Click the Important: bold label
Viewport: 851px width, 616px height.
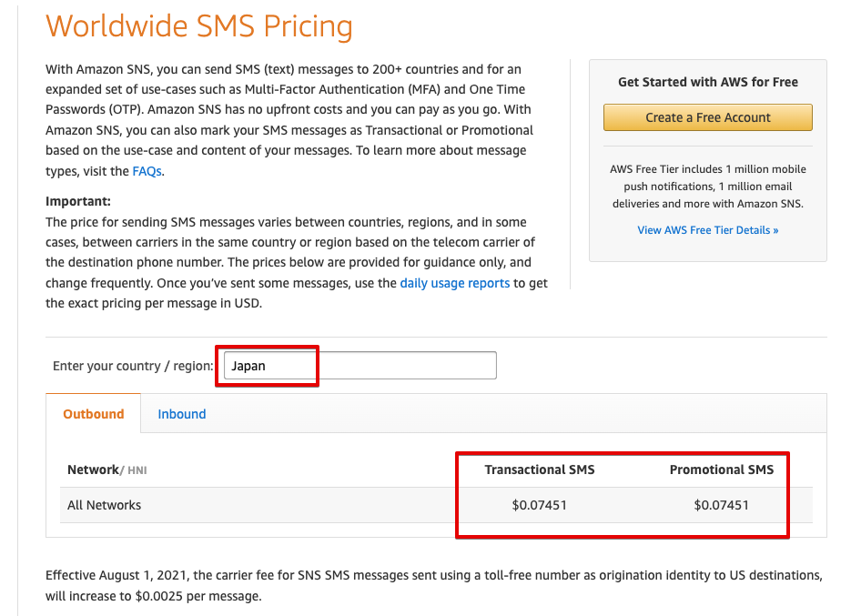[x=77, y=201]
